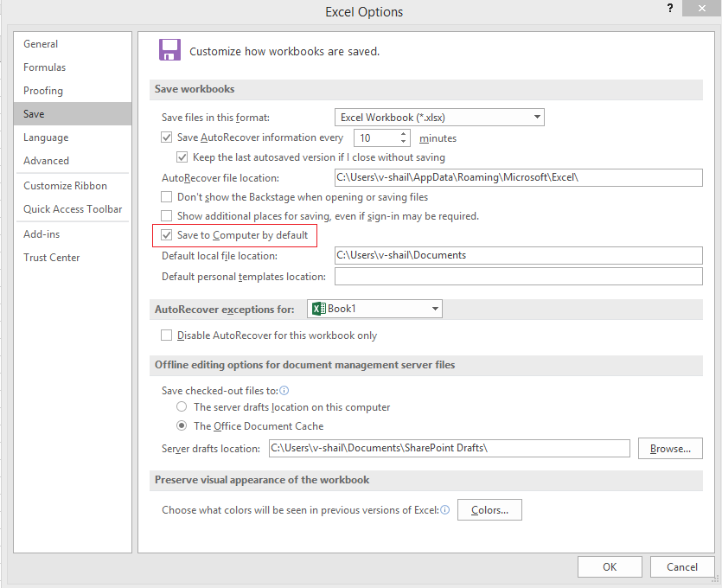Open the Advanced options category
The image size is (722, 588).
click(73, 161)
